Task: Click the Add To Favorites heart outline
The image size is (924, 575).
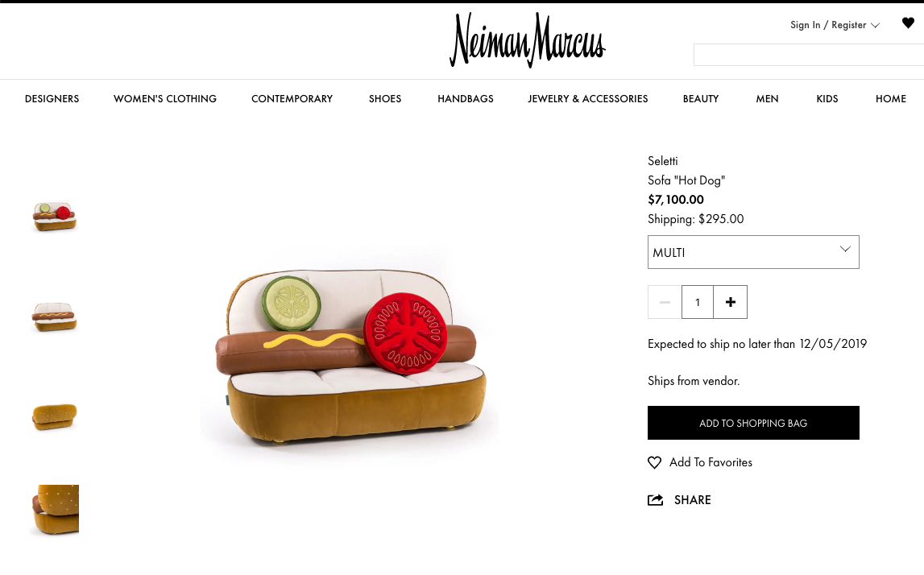Action: [x=654, y=462]
